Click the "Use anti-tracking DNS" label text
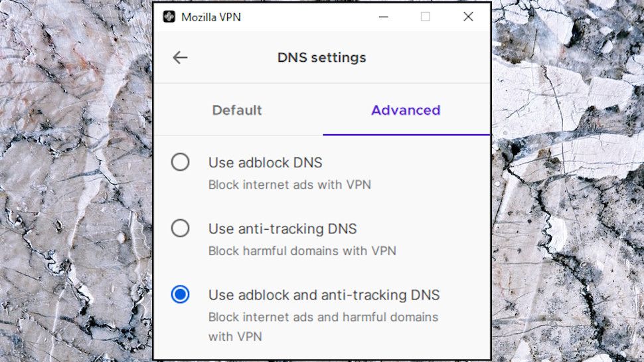Viewport: 644px width, 362px height. point(282,228)
